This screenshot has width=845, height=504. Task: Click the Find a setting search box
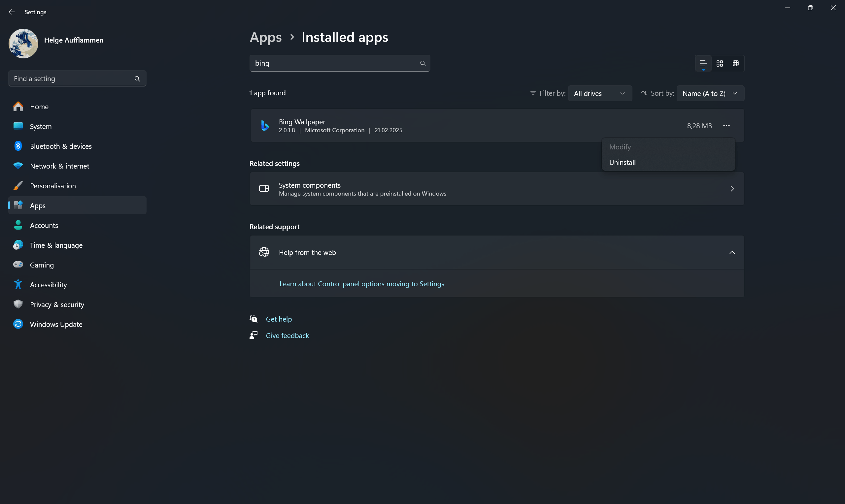[x=73, y=79]
